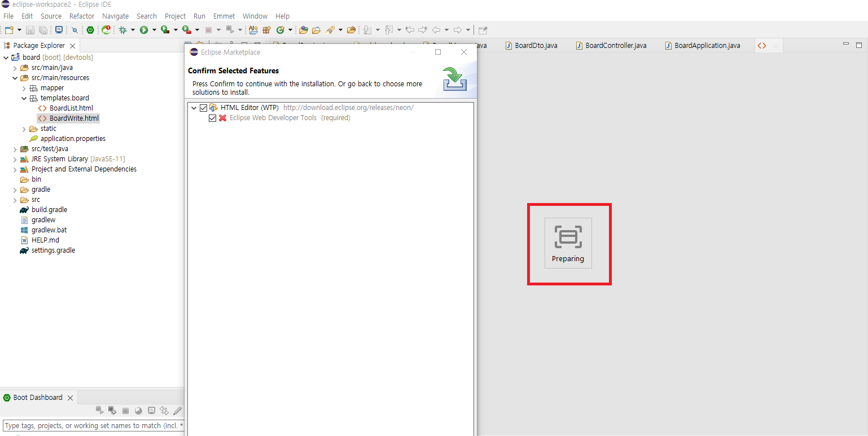Click the Back navigation arrow icon

[436, 30]
